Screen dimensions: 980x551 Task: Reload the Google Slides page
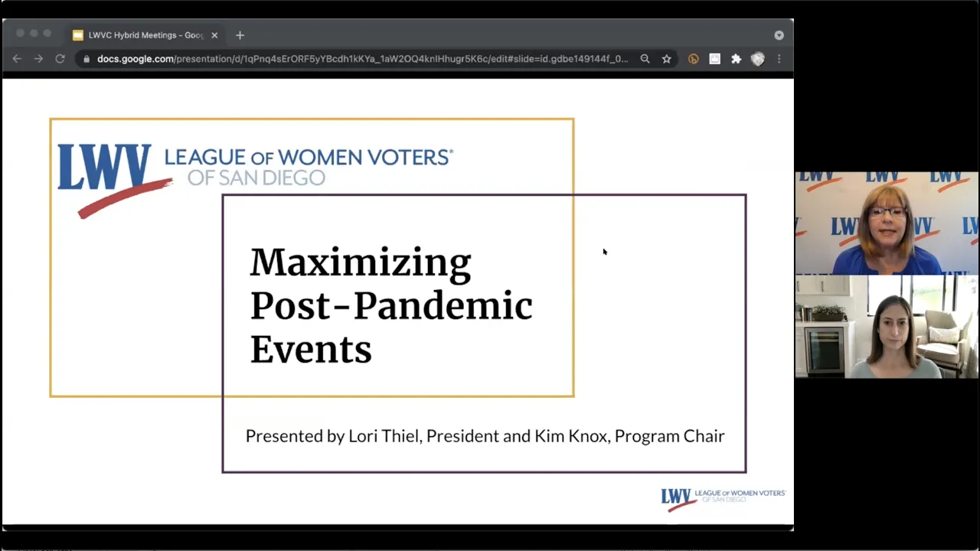click(x=60, y=58)
